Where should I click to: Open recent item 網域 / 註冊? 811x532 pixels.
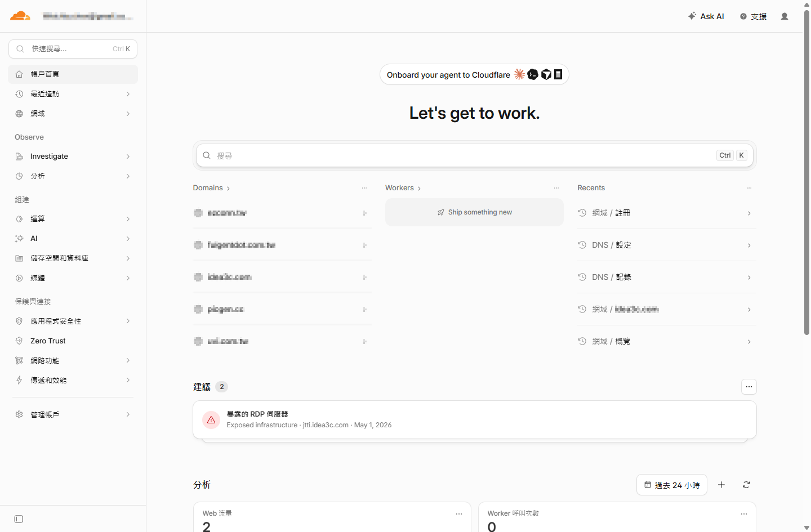666,213
